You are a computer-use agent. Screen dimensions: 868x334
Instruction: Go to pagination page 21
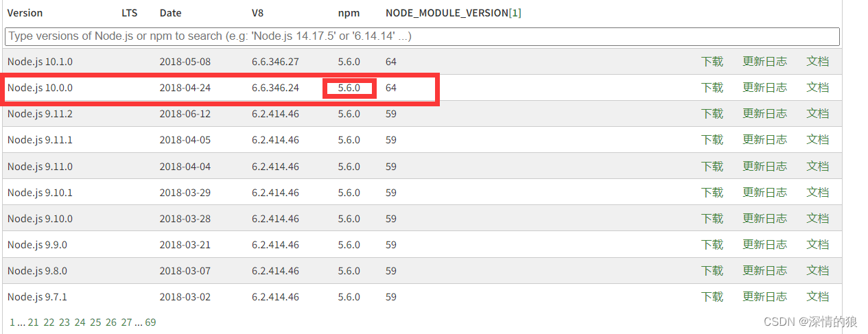click(x=33, y=322)
